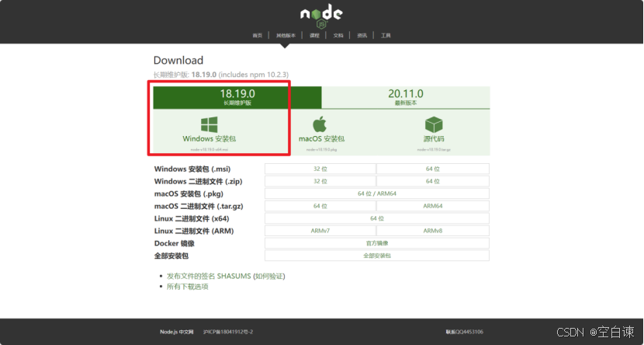
Task: Click the Windows 安装包 (.msi) row label
Action: tap(192, 169)
